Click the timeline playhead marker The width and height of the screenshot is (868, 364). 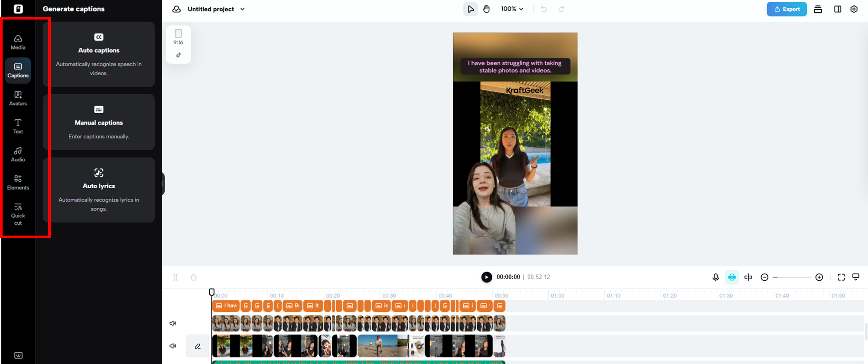[211, 292]
